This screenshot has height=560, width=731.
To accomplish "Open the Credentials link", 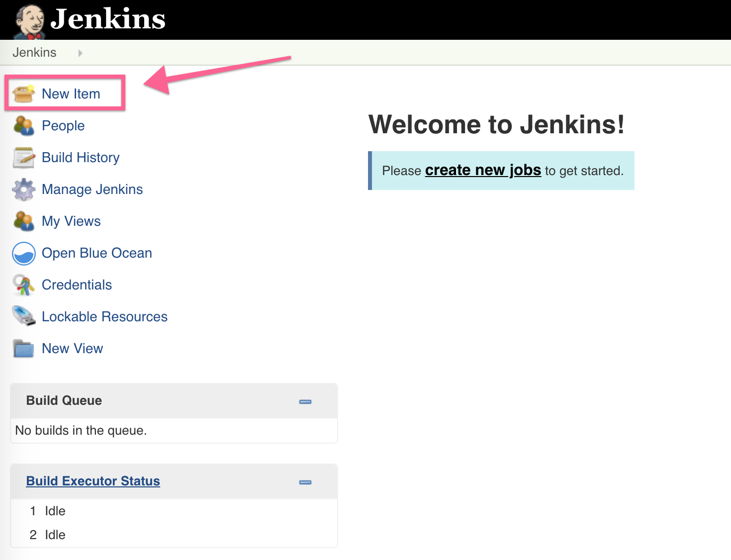I will (x=77, y=285).
